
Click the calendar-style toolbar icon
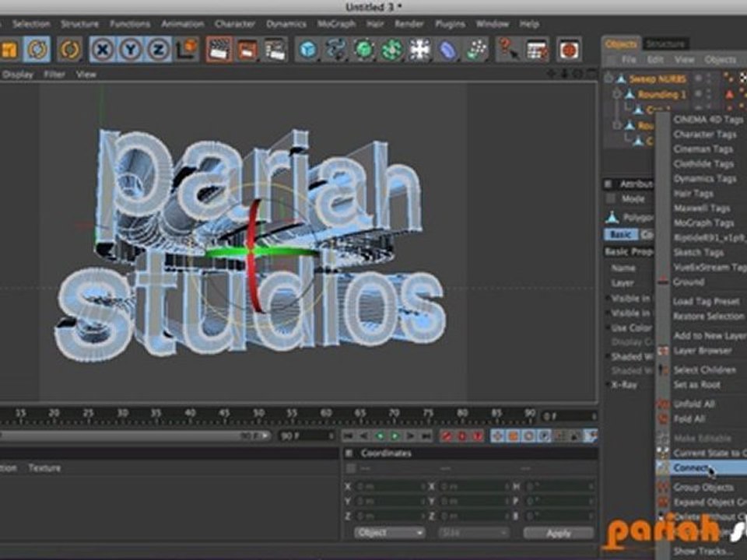[x=537, y=50]
